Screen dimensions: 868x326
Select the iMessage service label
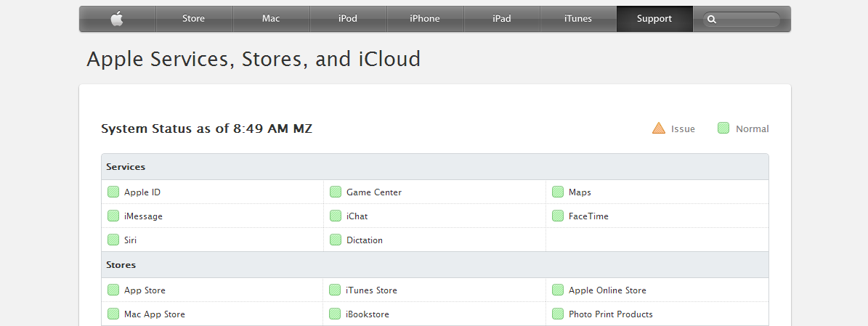click(x=143, y=216)
